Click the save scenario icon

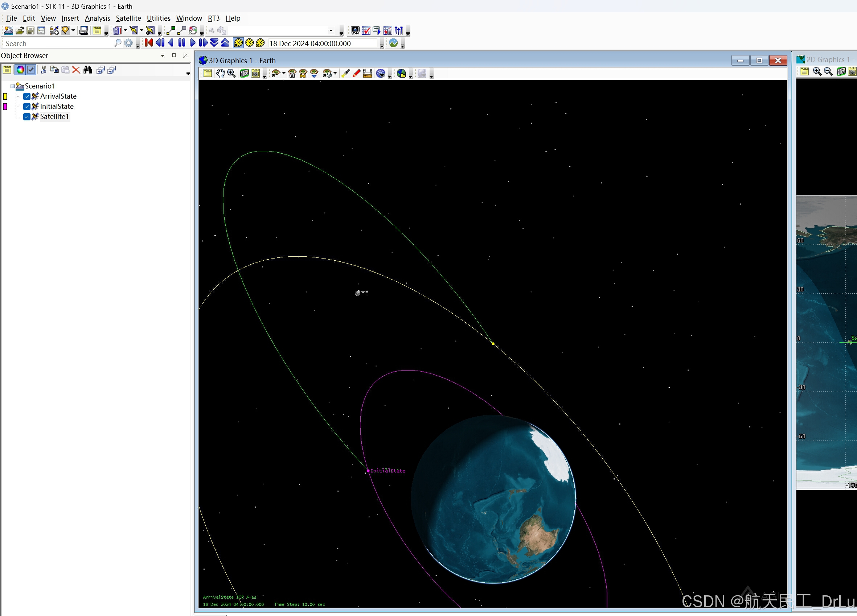[x=30, y=30]
